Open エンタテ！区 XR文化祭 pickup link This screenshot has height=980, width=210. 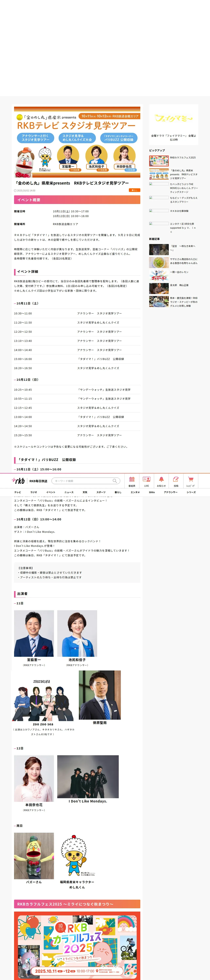coord(183,228)
